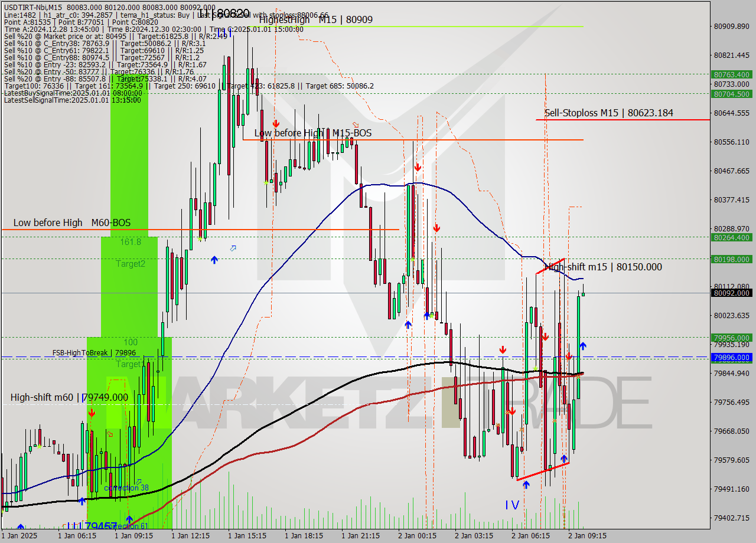756x543 pixels.
Task: Click the 79402.715 price axis value
Action: tap(732, 518)
